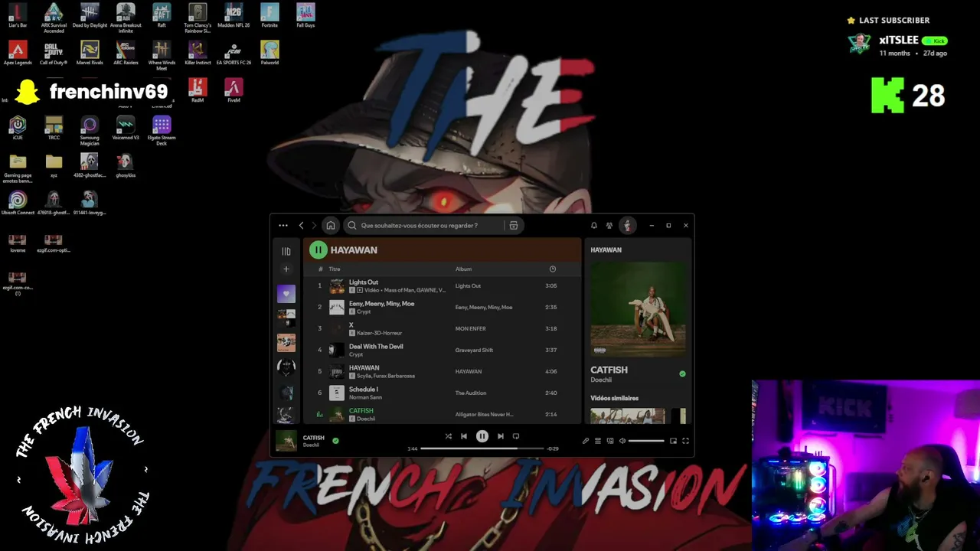Launch Voicemod V3 from the desktop
980x551 pixels.
[126, 129]
